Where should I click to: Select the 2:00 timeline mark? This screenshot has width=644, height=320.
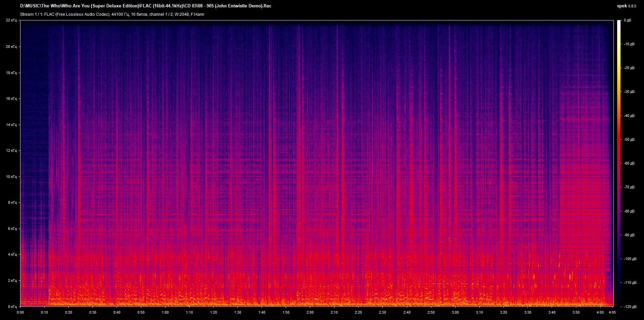(x=310, y=312)
